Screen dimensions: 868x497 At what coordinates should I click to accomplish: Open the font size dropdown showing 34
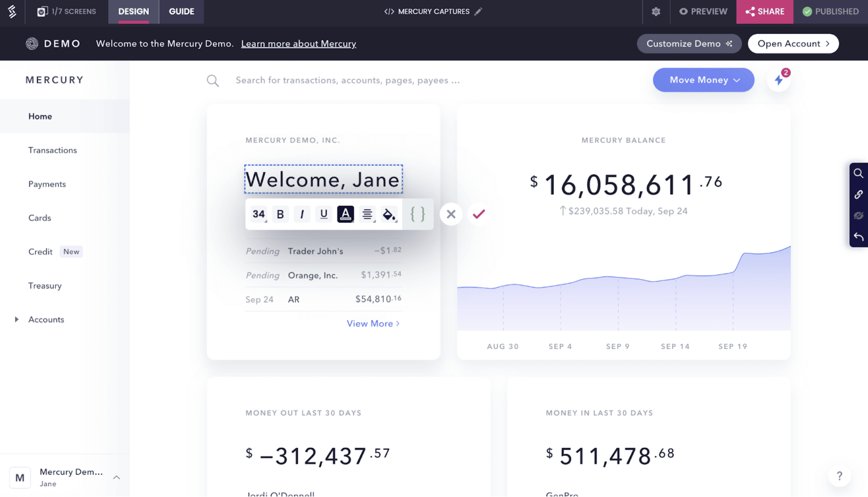pyautogui.click(x=259, y=214)
